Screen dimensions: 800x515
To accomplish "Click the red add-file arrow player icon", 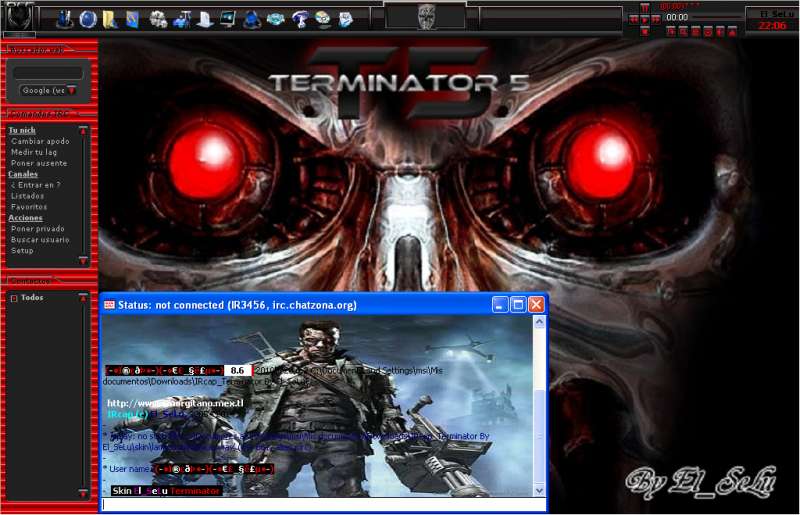I will [x=671, y=32].
